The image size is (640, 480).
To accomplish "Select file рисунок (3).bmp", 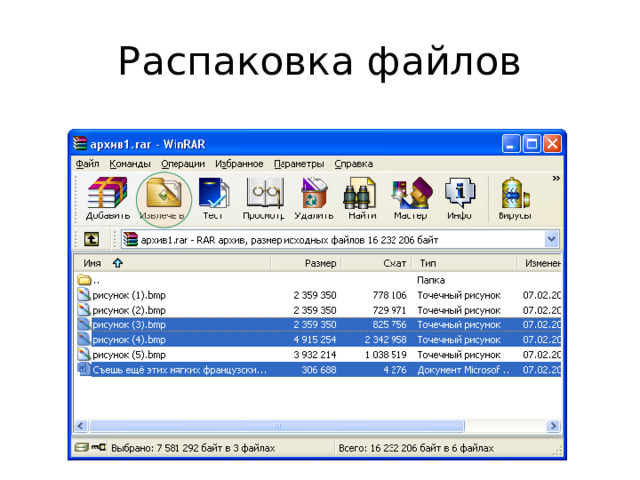I will [x=318, y=325].
